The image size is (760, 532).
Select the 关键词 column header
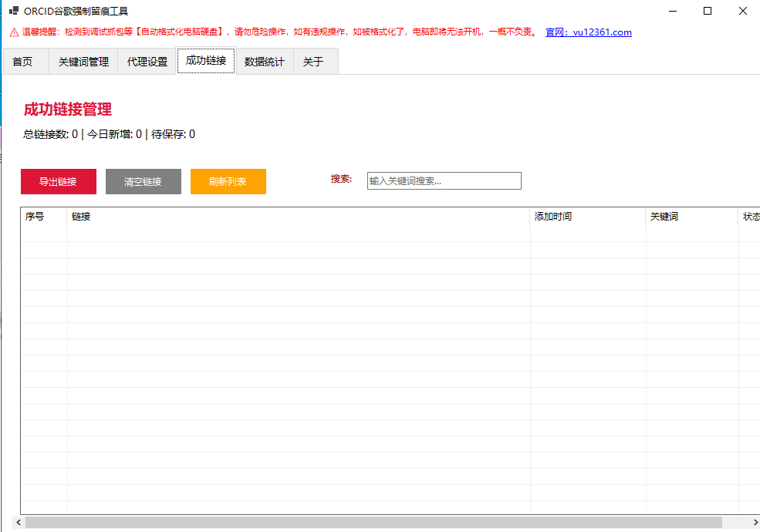(x=691, y=217)
